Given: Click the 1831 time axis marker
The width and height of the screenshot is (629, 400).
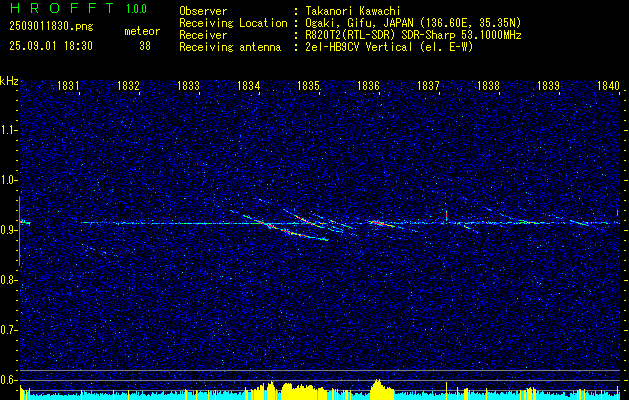Looking at the screenshot, I should 68,86.
